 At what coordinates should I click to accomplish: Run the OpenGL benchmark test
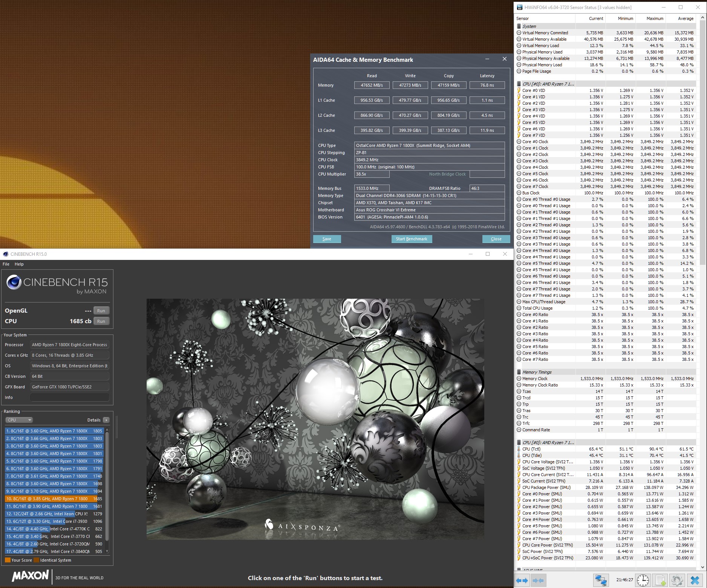point(101,311)
